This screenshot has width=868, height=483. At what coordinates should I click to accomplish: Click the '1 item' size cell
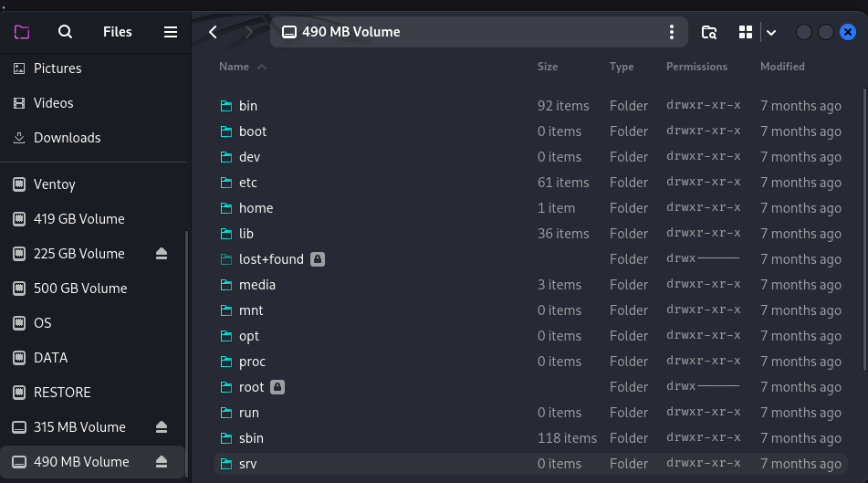pyautogui.click(x=556, y=208)
